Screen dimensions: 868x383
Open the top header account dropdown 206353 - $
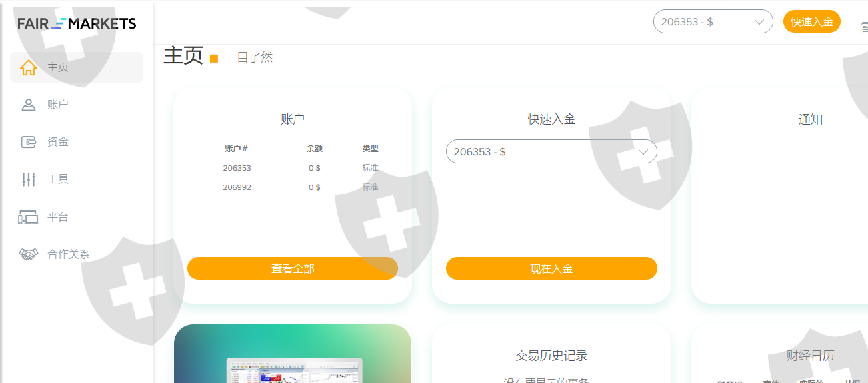(x=713, y=21)
